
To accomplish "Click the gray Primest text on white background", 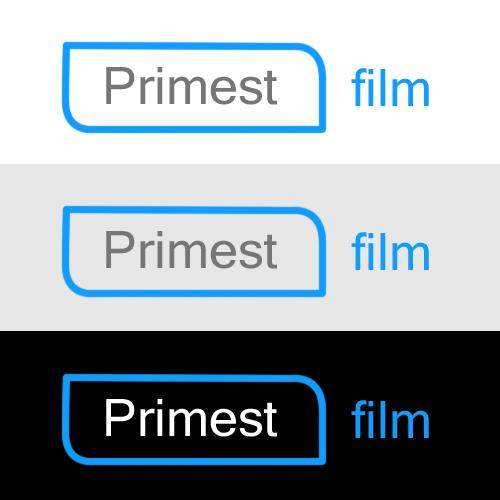I will click(x=191, y=85).
